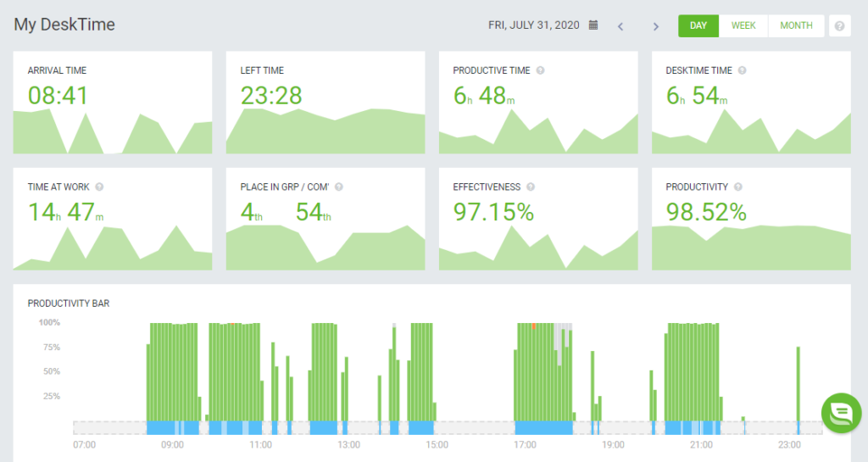The height and width of the screenshot is (462, 868).
Task: Show Time at Work help icon
Action: pyautogui.click(x=100, y=187)
